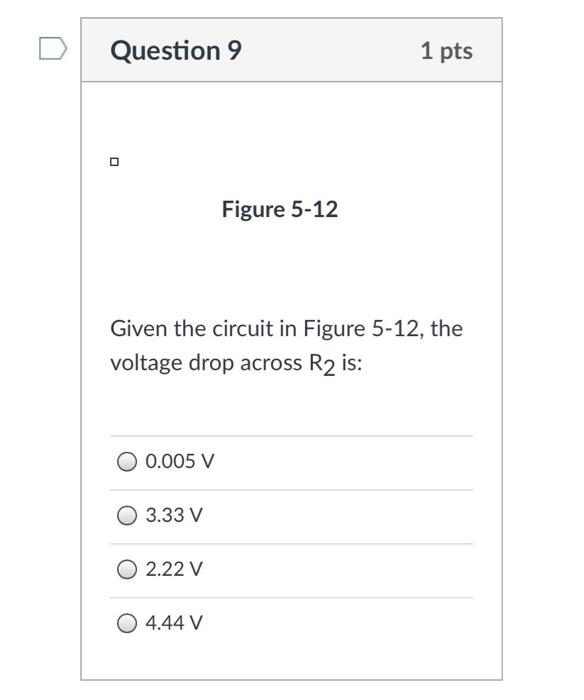Click the "0.005 V" answer label text
Viewport: 584px width, 700px height.
pos(179,461)
